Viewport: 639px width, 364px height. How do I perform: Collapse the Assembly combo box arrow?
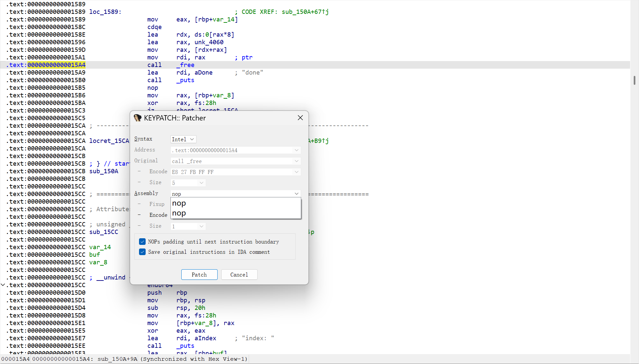(x=296, y=194)
